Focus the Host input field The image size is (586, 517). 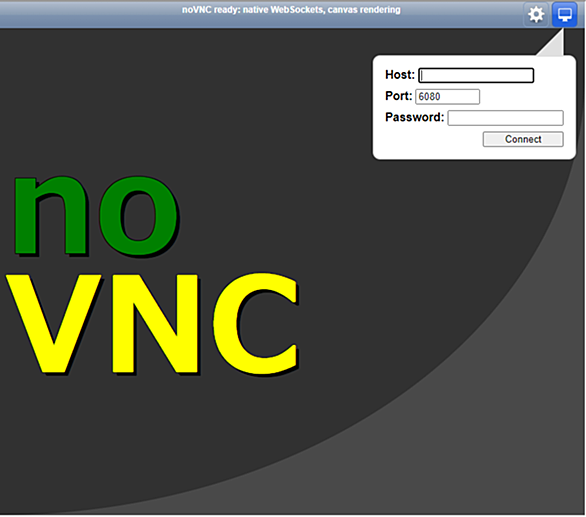476,75
